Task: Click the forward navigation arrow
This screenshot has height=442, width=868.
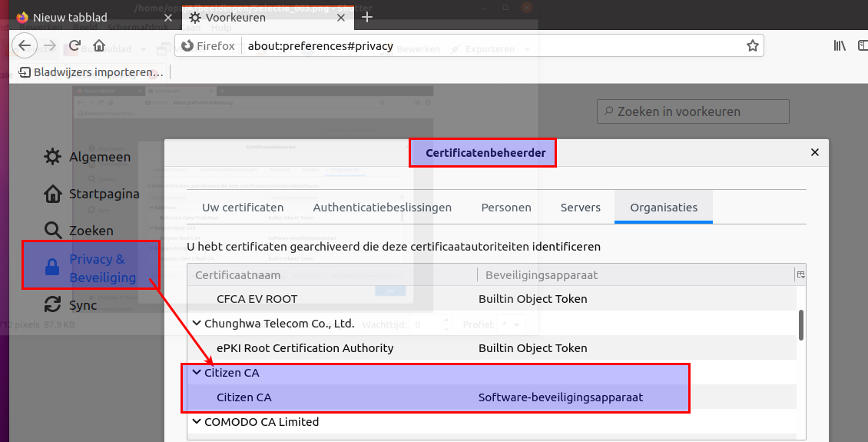Action: [x=51, y=45]
